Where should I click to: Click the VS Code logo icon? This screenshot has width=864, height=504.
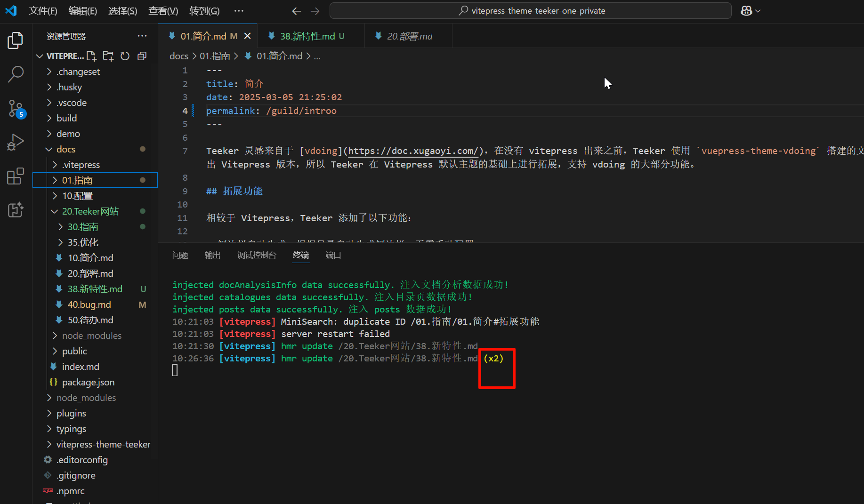coord(11,10)
